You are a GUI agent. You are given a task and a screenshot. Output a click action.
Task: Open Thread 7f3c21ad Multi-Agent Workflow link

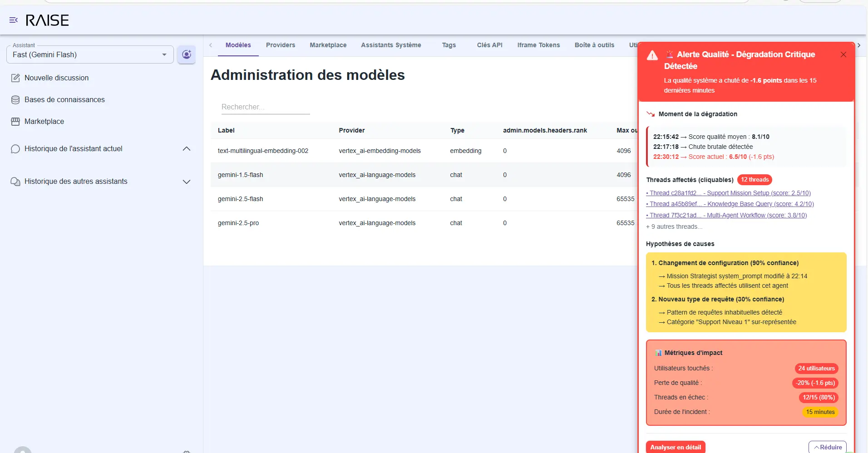727,215
